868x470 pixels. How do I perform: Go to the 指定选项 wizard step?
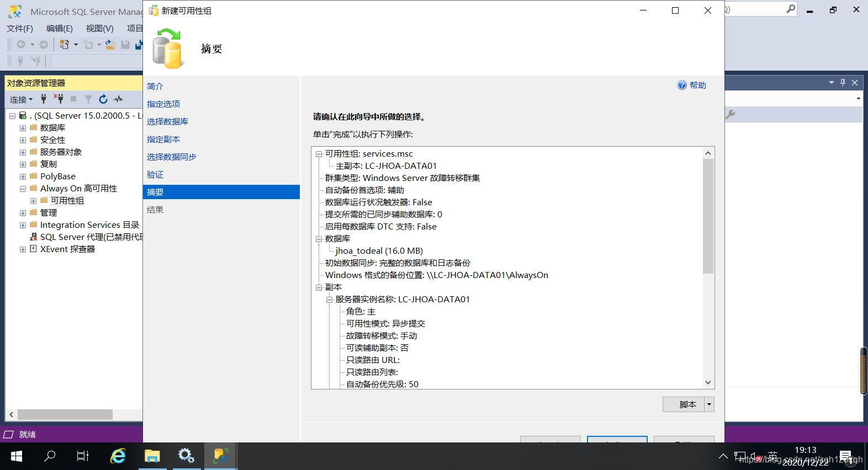coord(163,104)
